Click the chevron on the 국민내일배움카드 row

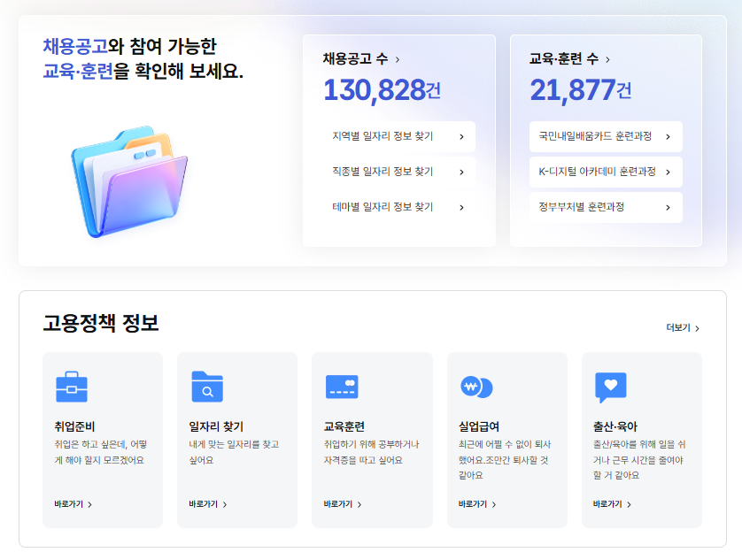(x=668, y=137)
